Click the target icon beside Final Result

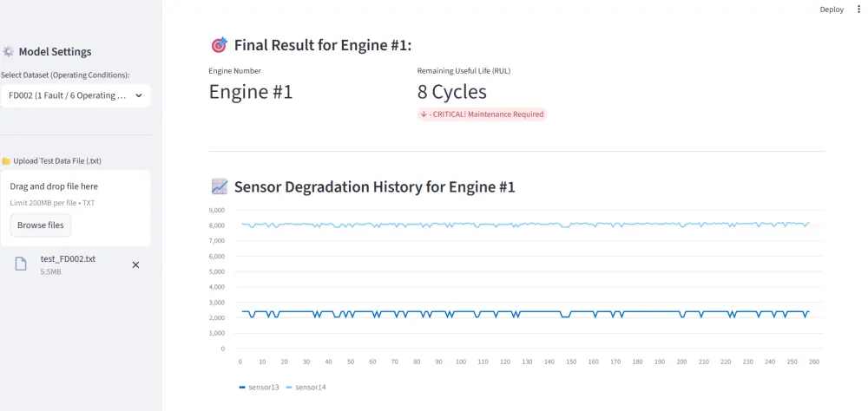[219, 45]
